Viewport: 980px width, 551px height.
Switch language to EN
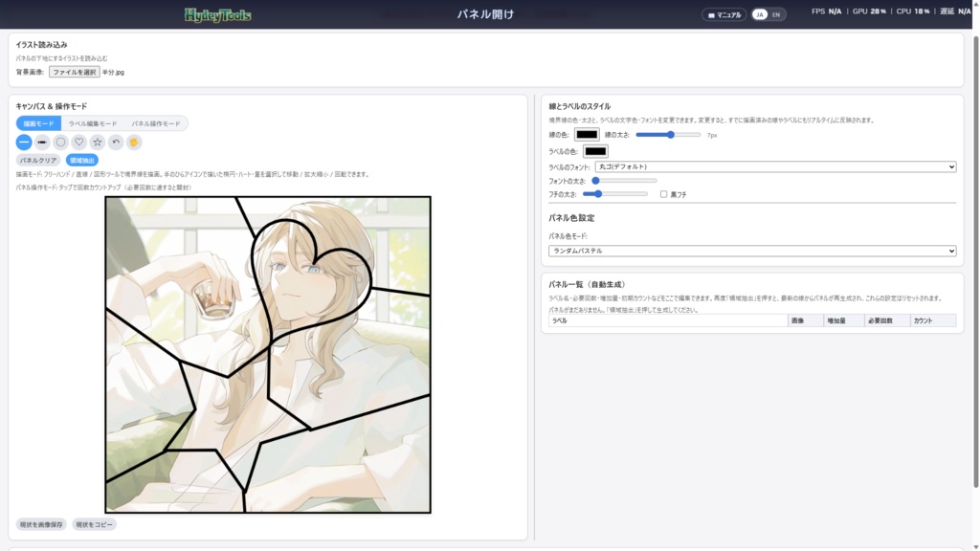point(776,15)
